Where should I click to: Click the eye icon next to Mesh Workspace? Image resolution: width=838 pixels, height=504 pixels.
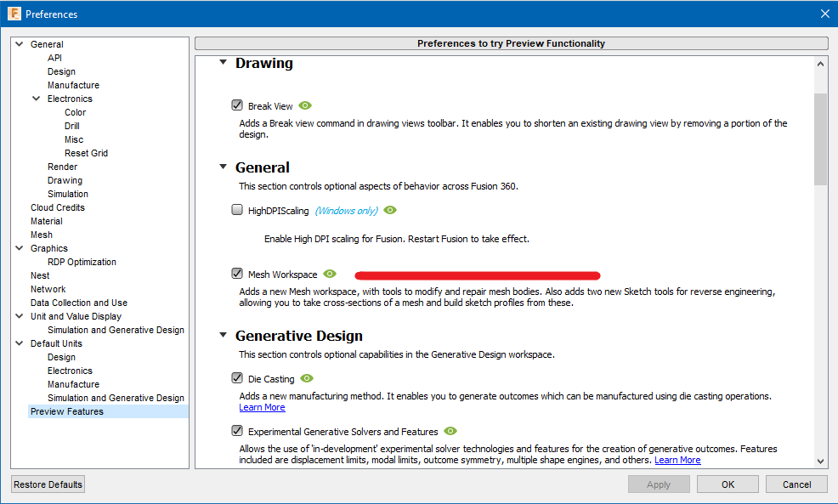tap(330, 274)
